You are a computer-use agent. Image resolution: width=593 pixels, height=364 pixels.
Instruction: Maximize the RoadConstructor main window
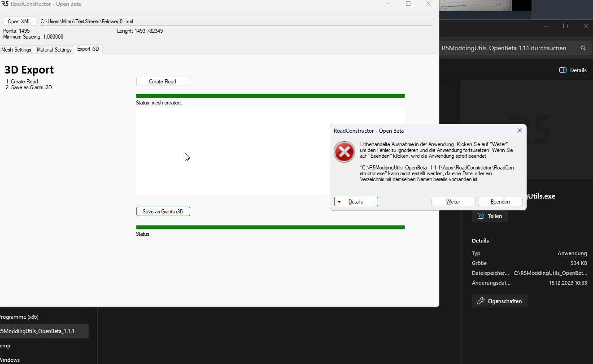tap(408, 4)
